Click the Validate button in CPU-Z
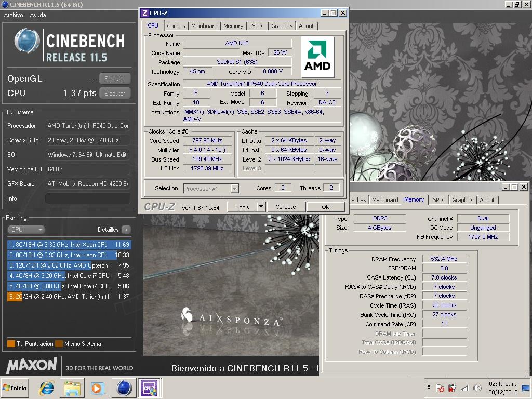The image size is (532, 399). pos(286,207)
